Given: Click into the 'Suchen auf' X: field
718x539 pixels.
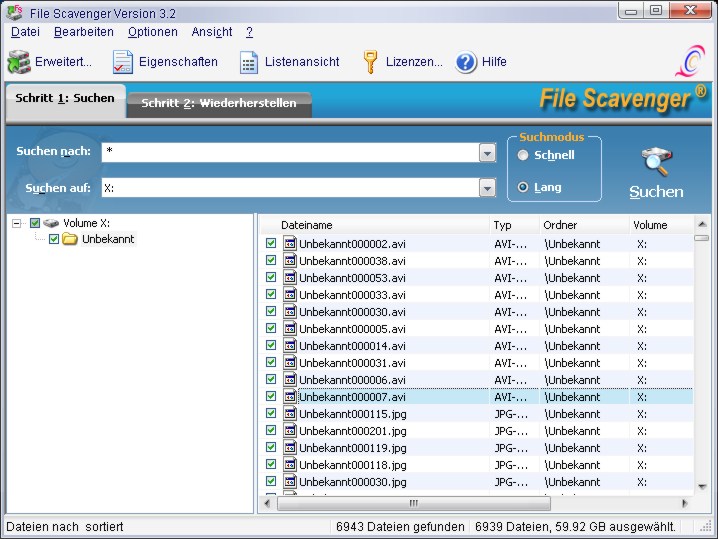Looking at the screenshot, I should pos(290,187).
